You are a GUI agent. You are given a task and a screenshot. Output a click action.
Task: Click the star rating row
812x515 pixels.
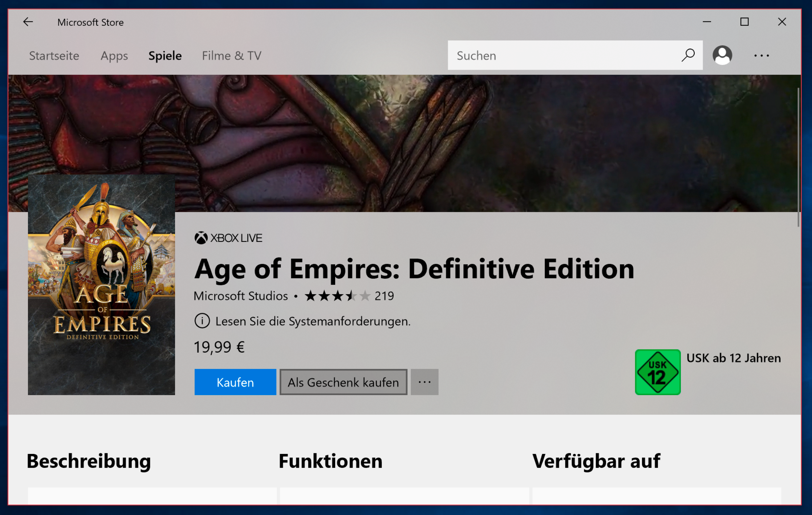(337, 296)
